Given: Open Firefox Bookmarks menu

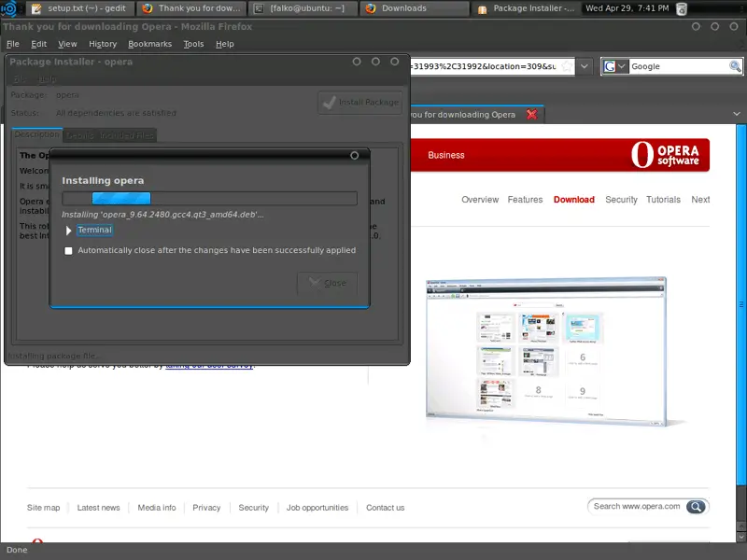Looking at the screenshot, I should point(149,44).
